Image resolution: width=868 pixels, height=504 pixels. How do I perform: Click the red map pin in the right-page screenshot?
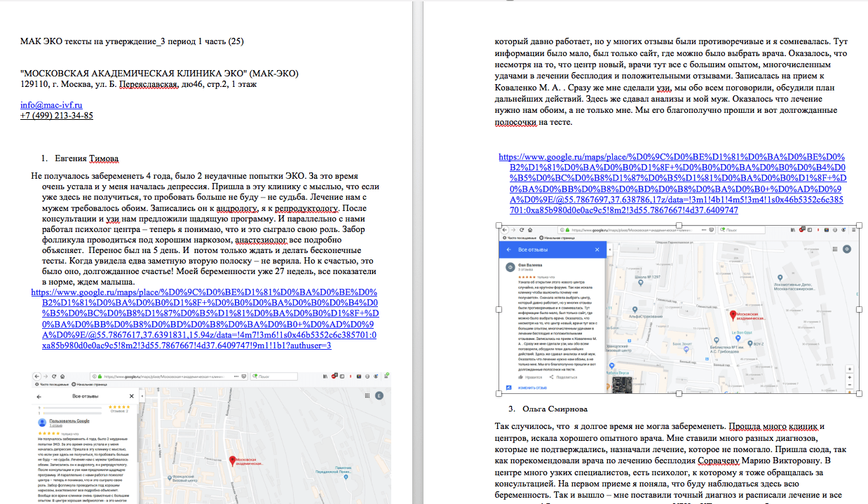tap(733, 315)
